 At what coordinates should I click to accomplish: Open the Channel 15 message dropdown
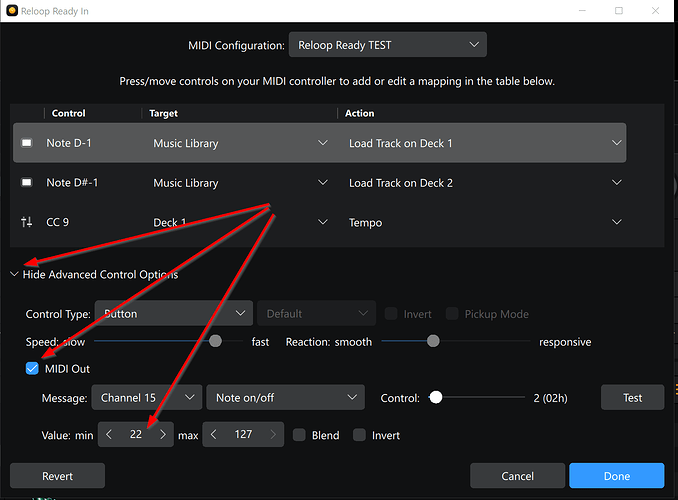[146, 398]
